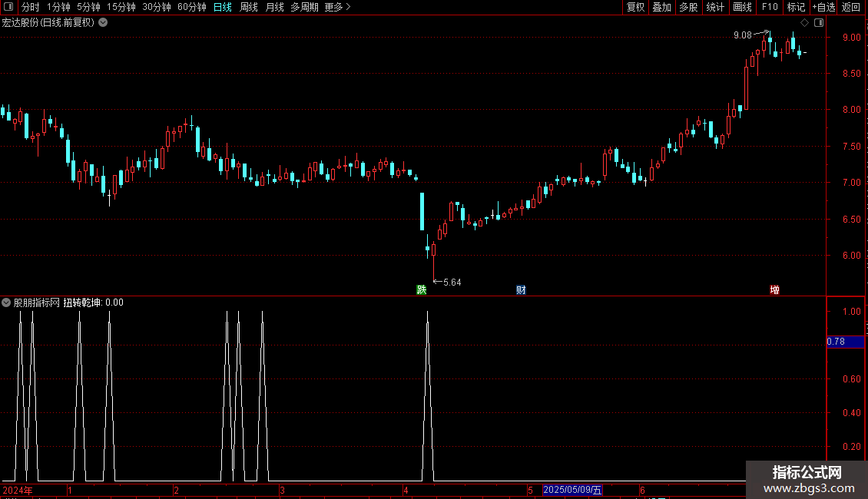Click the red 增 event marker
The image size is (868, 499).
click(x=774, y=290)
